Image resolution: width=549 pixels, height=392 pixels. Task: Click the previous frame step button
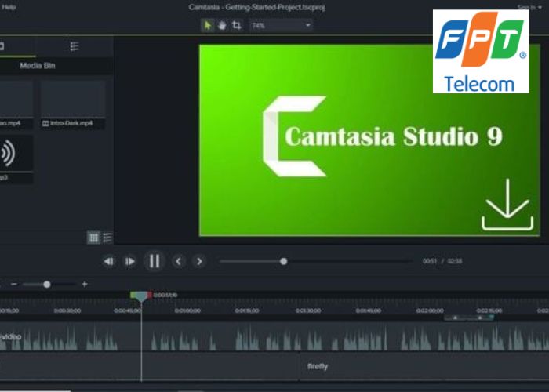point(109,261)
